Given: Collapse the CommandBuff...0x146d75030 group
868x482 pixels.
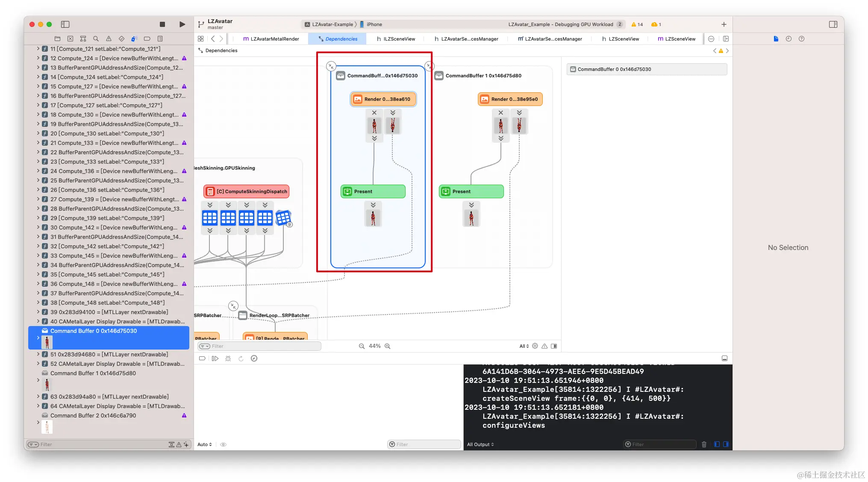Looking at the screenshot, I should (331, 66).
